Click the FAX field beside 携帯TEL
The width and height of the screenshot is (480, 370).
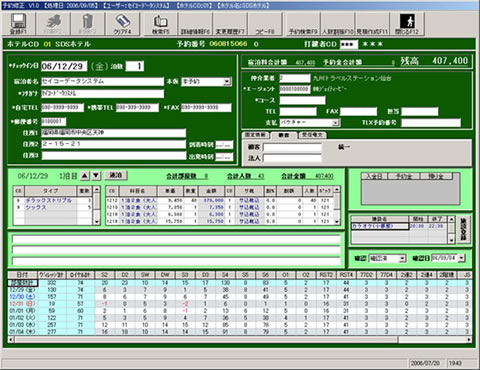coord(206,108)
